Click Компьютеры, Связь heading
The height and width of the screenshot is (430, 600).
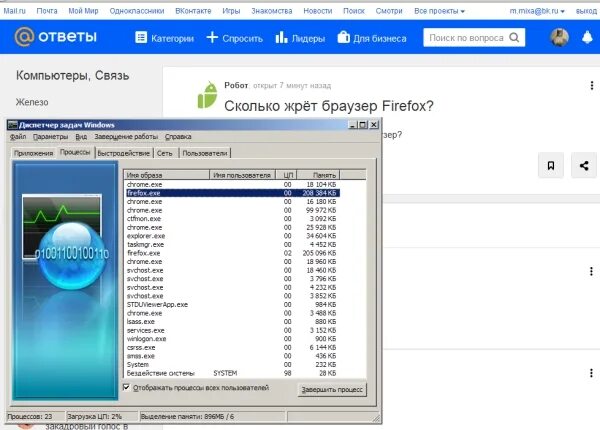click(72, 75)
